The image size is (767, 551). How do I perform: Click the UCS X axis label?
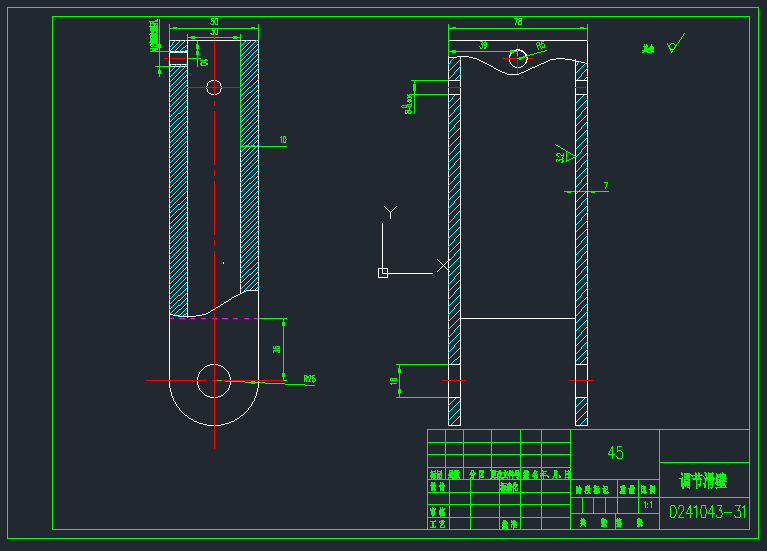point(443,265)
